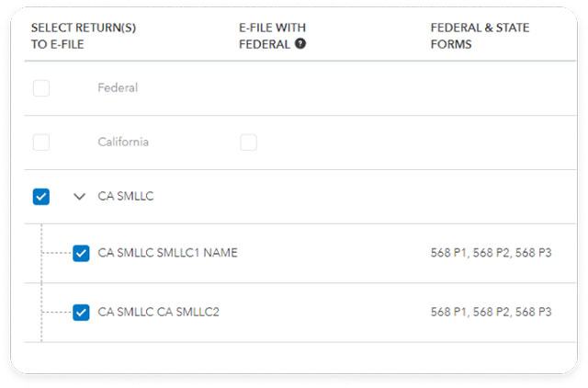This screenshot has height=388, width=588.
Task: Select the Federal row label
Action: click(118, 88)
